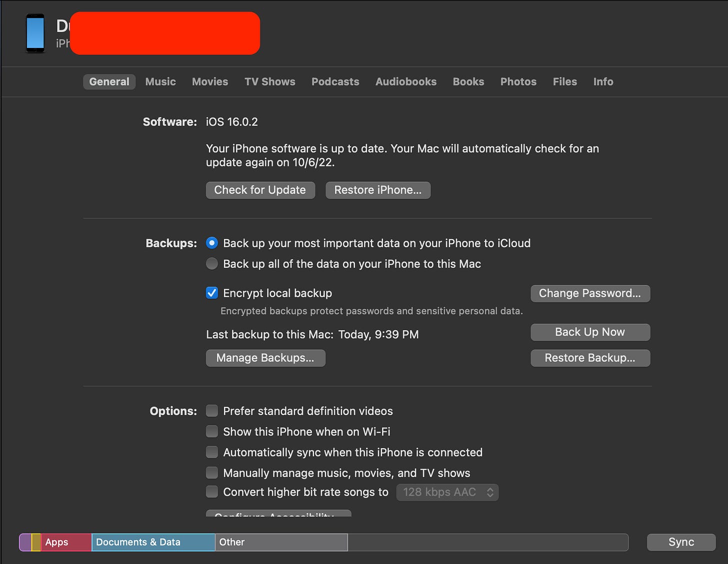Click Change Password... button

tap(590, 293)
